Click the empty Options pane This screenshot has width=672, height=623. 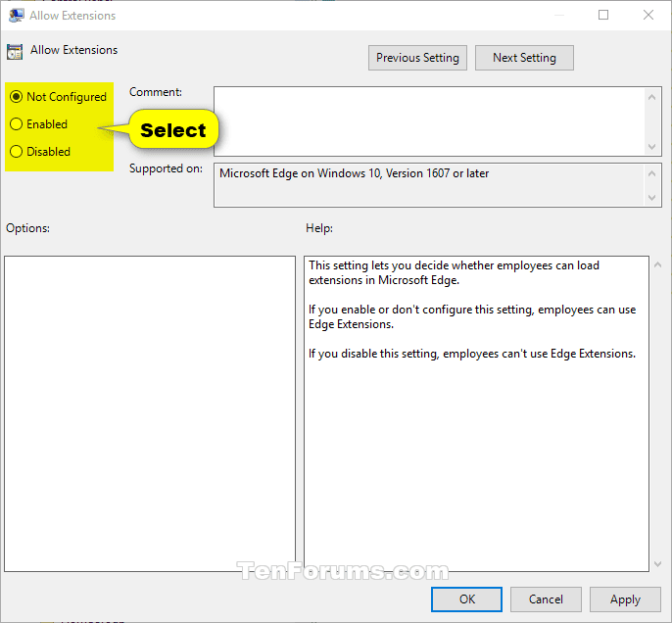click(x=150, y=413)
